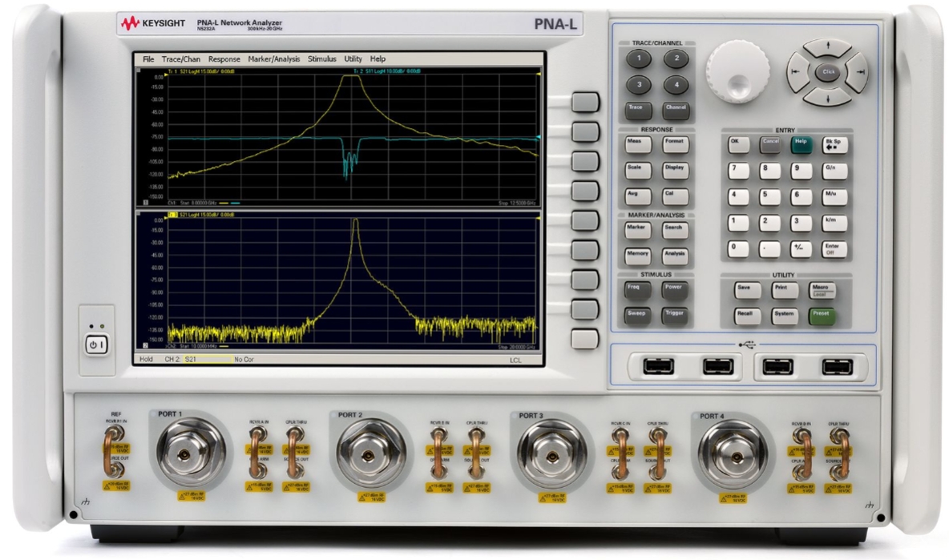Click the Hold status text
Image resolution: width=949 pixels, height=560 pixels.
(x=146, y=359)
